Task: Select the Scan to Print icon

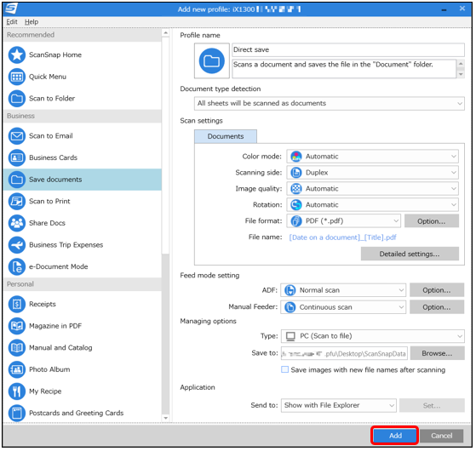Action: click(17, 202)
